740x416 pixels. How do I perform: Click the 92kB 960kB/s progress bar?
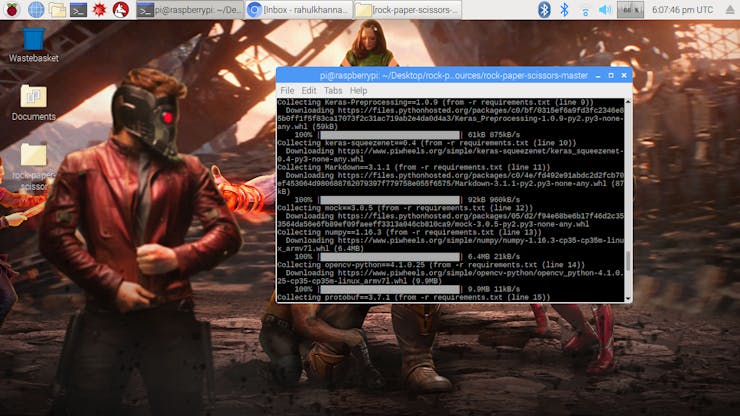[x=390, y=200]
